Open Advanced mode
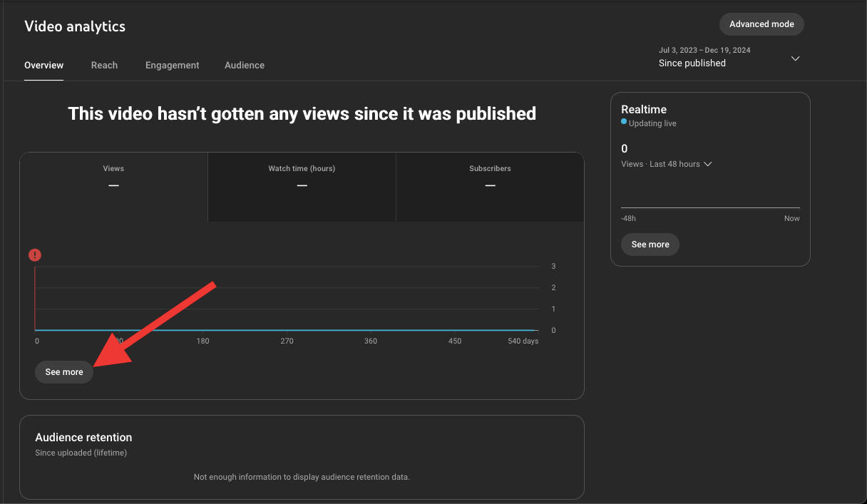 (761, 24)
